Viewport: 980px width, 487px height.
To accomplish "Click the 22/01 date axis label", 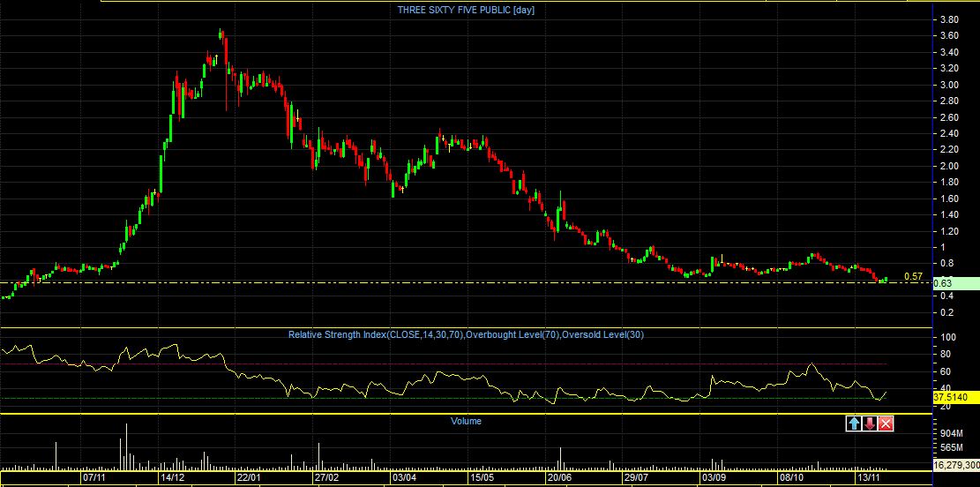I will pos(248,477).
